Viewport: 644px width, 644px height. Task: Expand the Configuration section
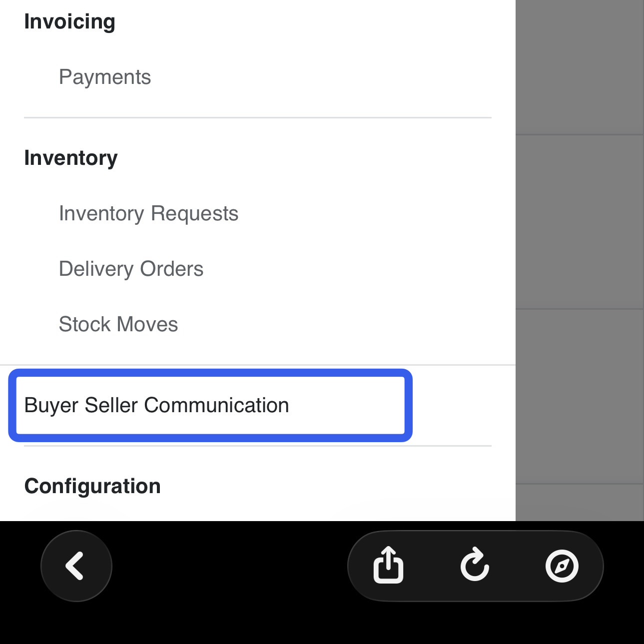(92, 486)
